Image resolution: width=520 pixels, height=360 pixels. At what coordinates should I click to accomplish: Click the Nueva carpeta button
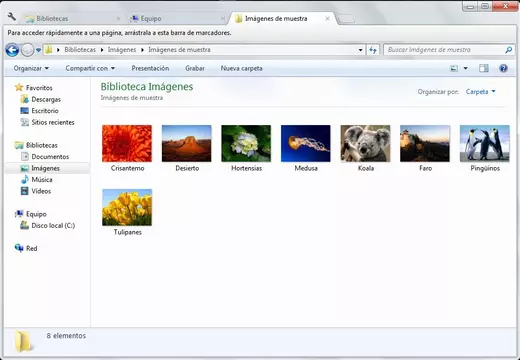tap(241, 68)
